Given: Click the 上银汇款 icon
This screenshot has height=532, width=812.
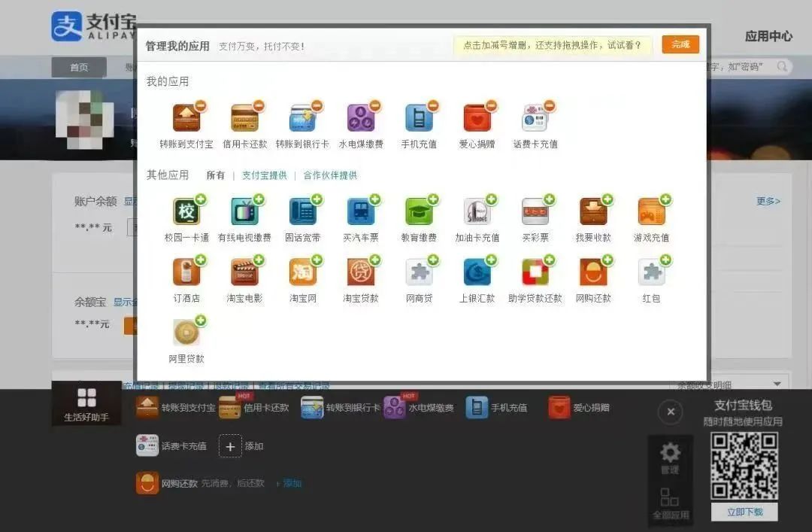Looking at the screenshot, I should pyautogui.click(x=477, y=272).
